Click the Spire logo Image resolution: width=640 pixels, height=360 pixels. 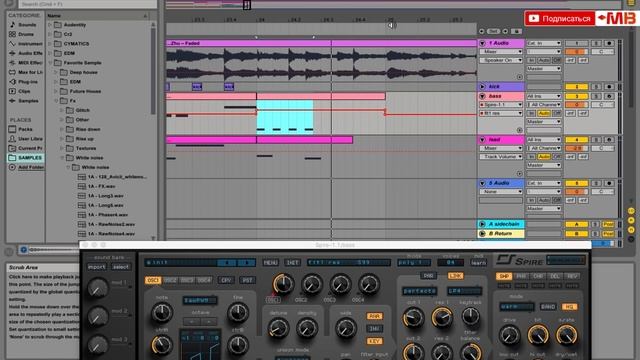[x=520, y=260]
